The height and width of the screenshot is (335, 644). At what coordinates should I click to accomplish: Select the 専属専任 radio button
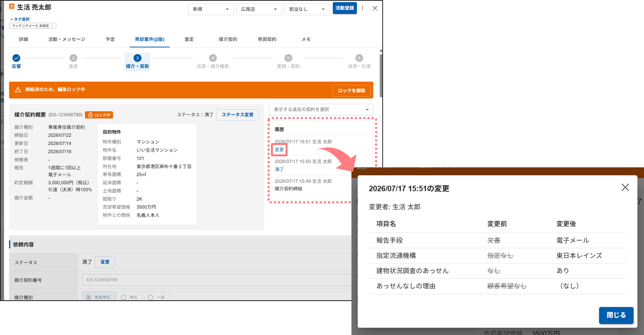coord(89,297)
